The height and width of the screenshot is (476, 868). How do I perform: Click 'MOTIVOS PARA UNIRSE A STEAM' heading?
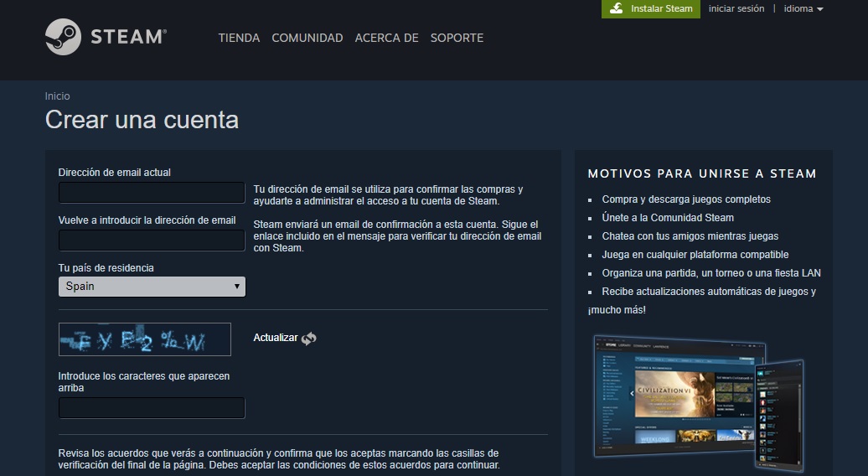tap(702, 173)
